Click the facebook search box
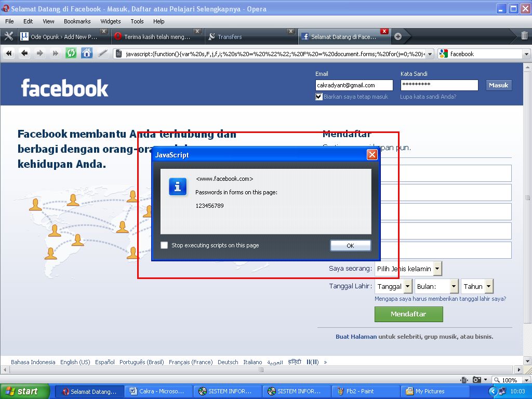Viewport: 532px width, 399px height. tap(485, 54)
